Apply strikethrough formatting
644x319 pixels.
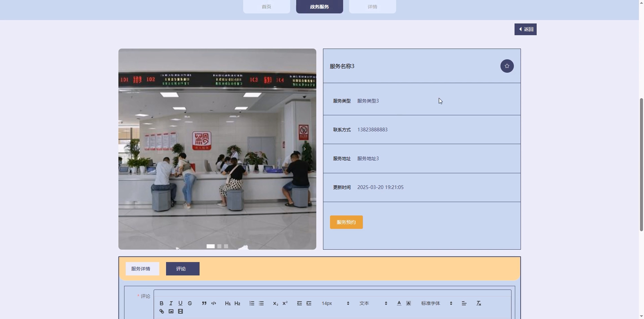190,303
